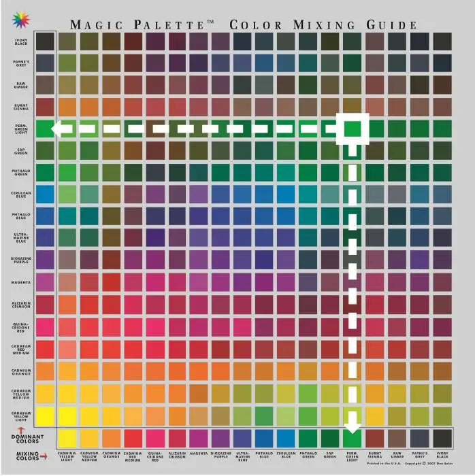This screenshot has height=476, width=475.
Task: Click the copyright 2007 notice text
Action: [429, 464]
